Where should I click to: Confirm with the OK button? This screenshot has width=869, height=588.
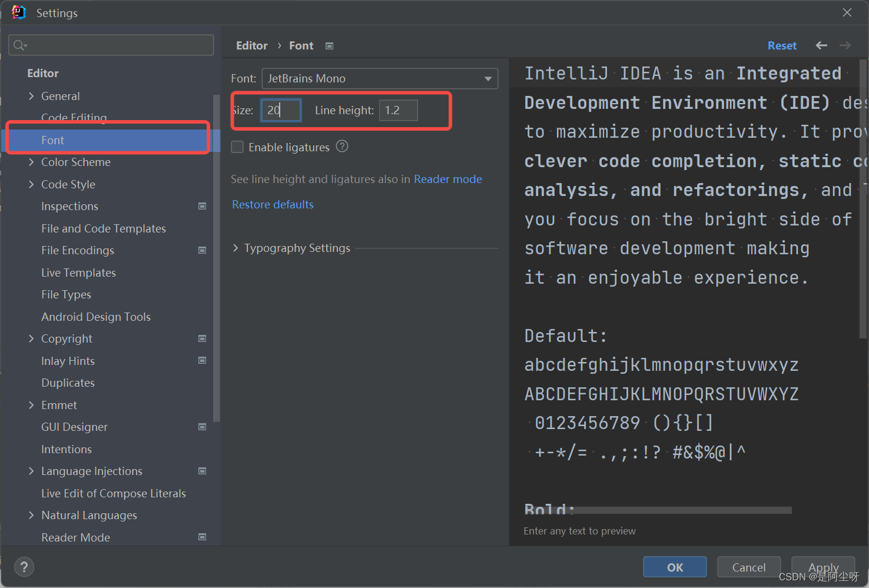click(675, 567)
